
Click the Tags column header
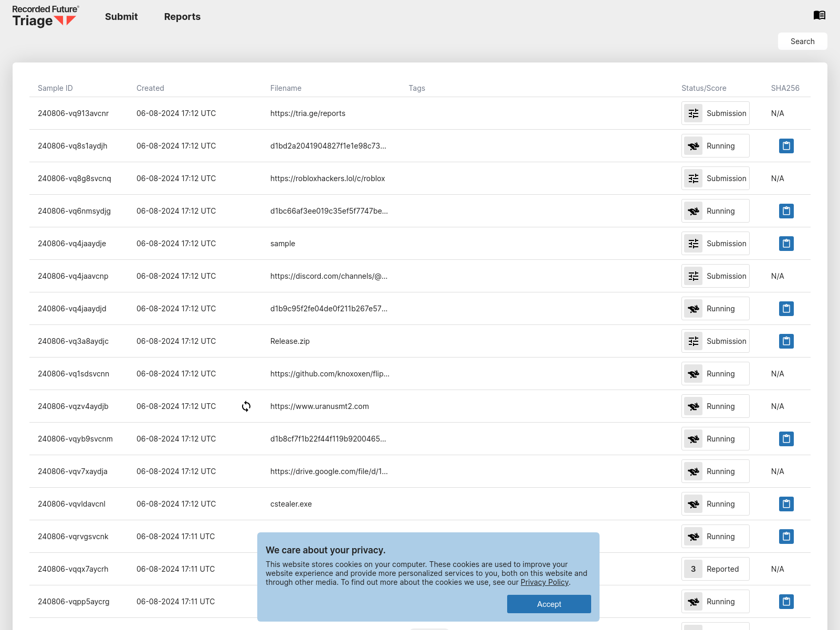coord(417,88)
